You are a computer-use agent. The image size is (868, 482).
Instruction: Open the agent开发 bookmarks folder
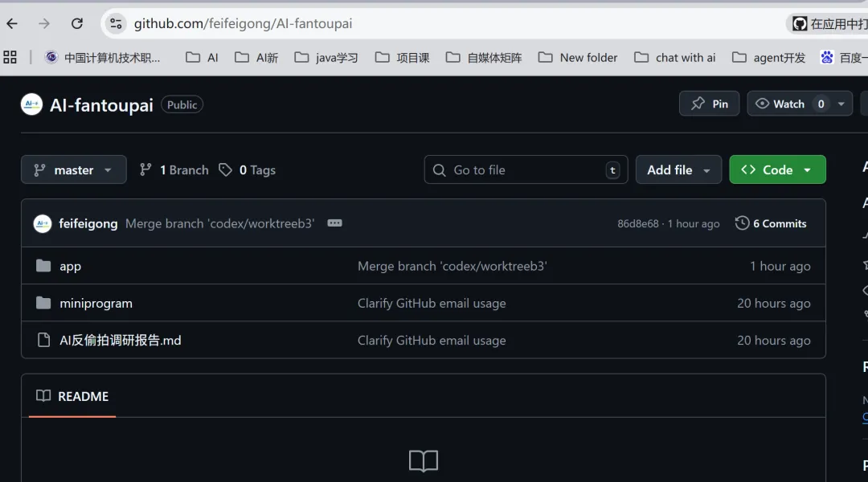tap(768, 57)
